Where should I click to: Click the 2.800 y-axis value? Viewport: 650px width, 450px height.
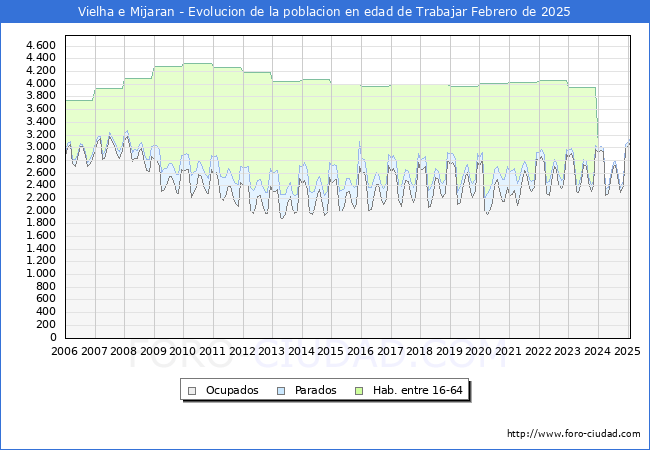pyautogui.click(x=41, y=160)
